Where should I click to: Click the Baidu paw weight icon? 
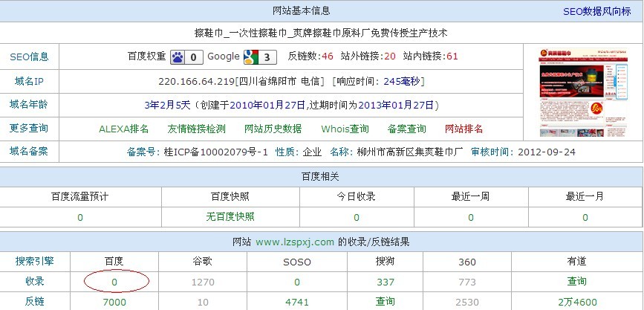point(186,57)
